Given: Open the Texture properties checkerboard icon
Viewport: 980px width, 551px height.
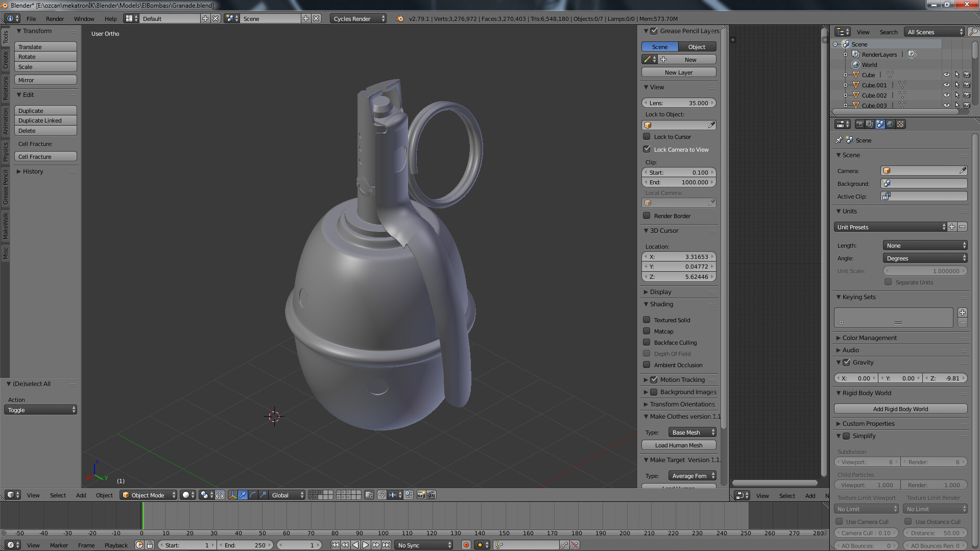Looking at the screenshot, I should (900, 124).
